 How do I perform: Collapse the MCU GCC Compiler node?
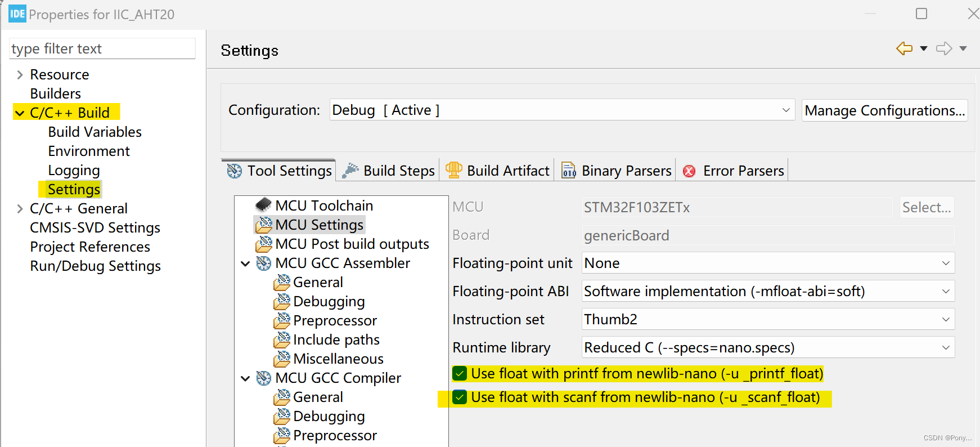point(245,378)
